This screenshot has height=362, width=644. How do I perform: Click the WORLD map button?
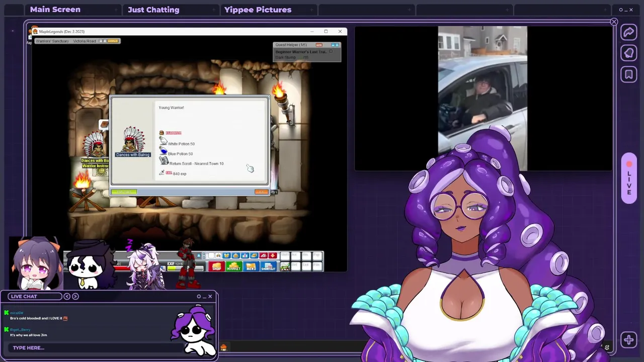(113, 41)
